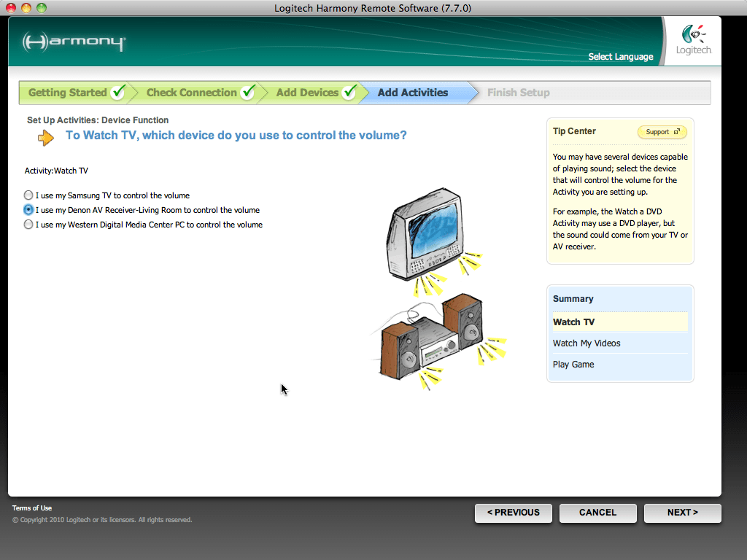The height and width of the screenshot is (560, 747).
Task: Click the Add Devices green checkmark
Action: click(x=349, y=93)
